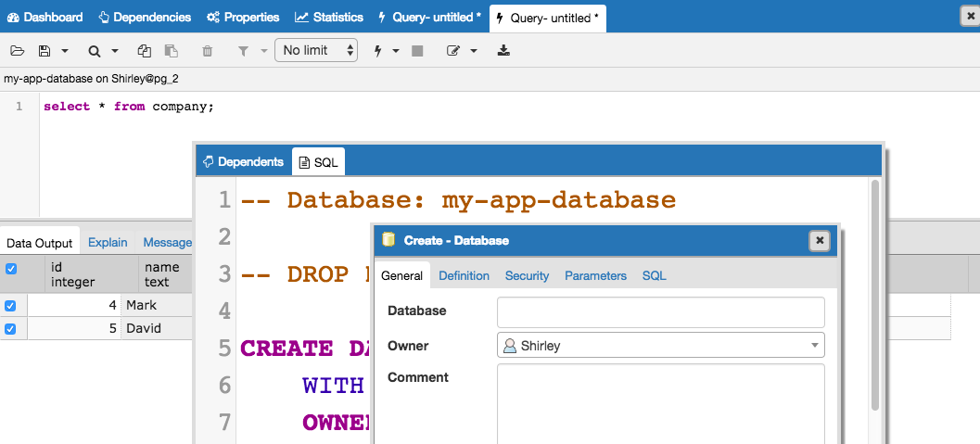Click the open file folder icon
The height and width of the screenshot is (444, 980).
click(17, 51)
